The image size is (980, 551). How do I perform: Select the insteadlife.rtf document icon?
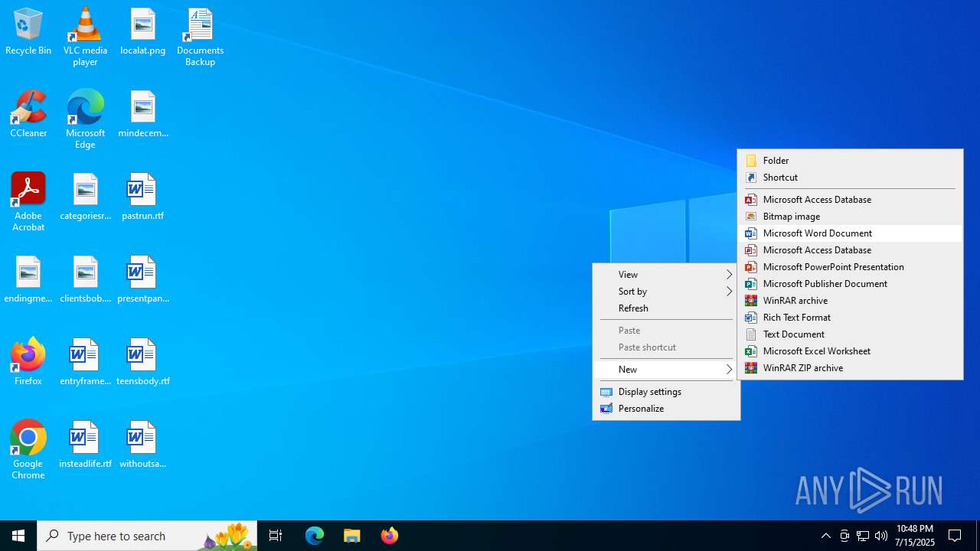[x=85, y=445]
